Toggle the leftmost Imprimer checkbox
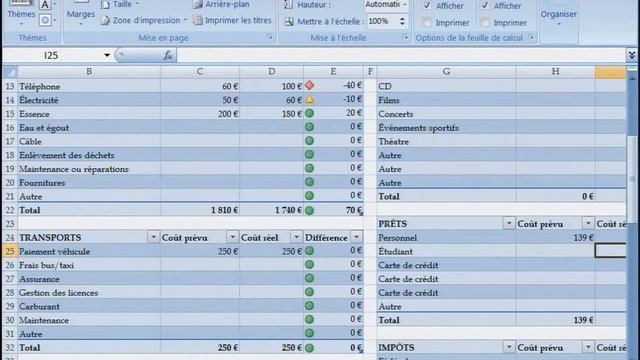 point(427,22)
